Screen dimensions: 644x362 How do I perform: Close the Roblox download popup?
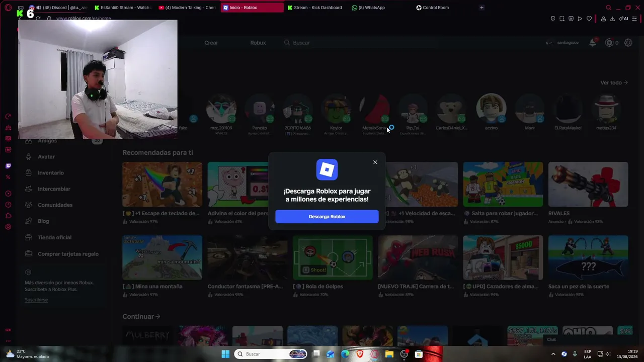click(375, 162)
